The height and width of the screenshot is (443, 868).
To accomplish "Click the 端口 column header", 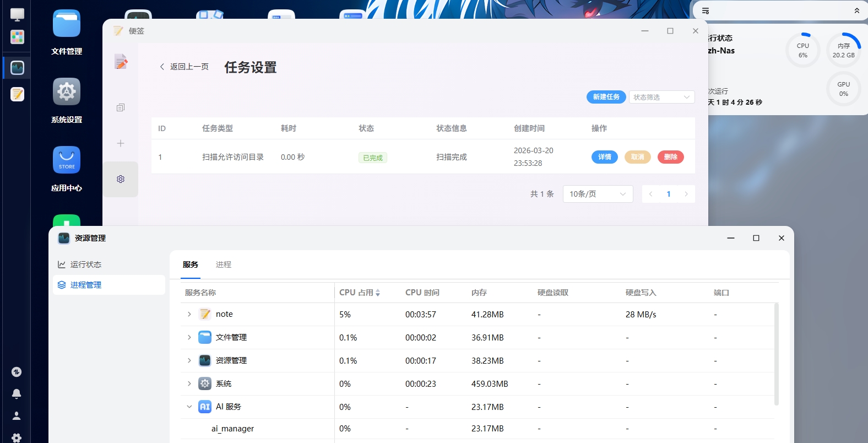I will [x=721, y=293].
